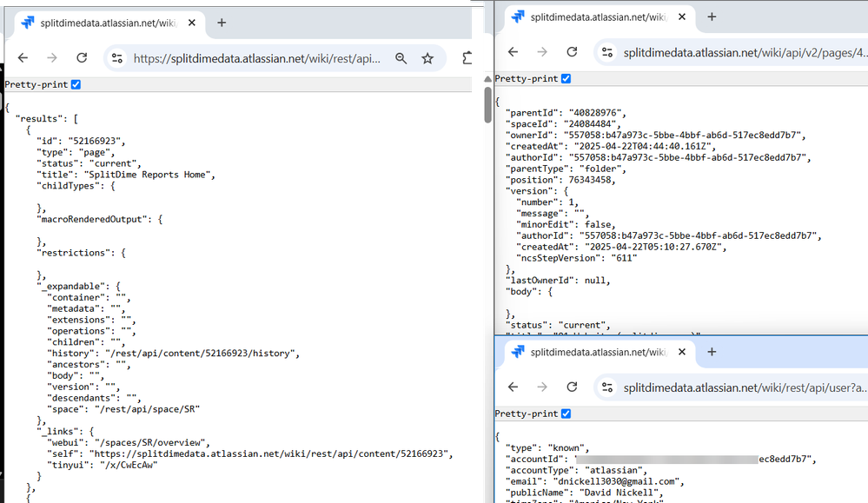Screen dimensions: 868x503
Task: Click the back arrow in the left window
Action: coord(23,57)
